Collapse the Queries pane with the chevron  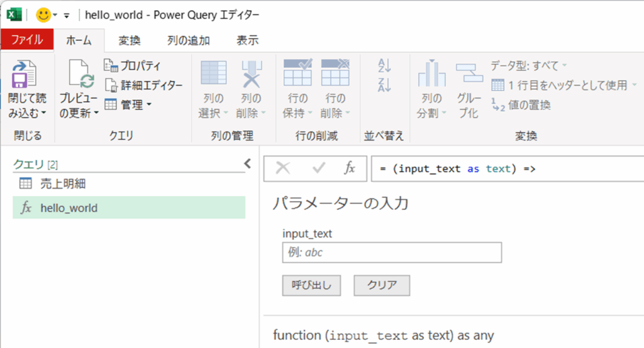coord(247,164)
